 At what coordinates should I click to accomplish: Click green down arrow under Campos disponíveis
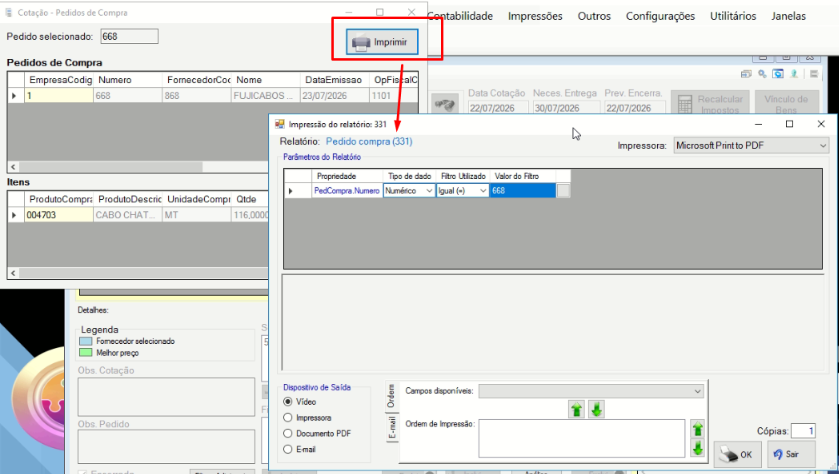[597, 410]
